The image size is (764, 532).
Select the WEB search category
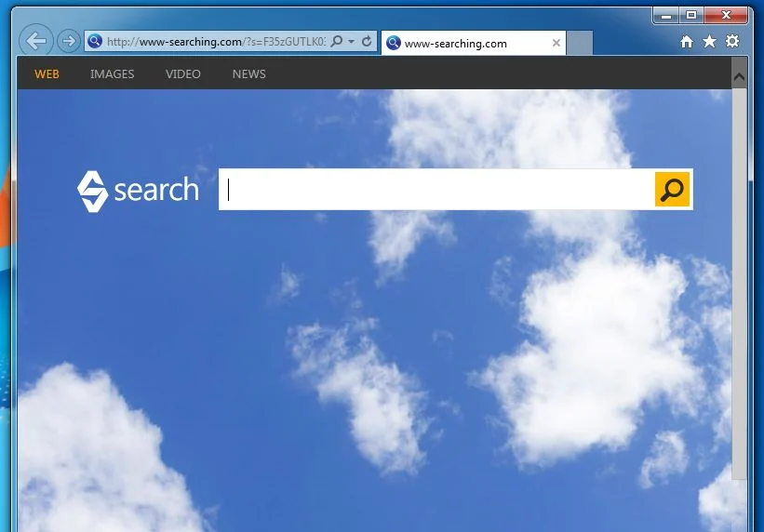pyautogui.click(x=47, y=74)
